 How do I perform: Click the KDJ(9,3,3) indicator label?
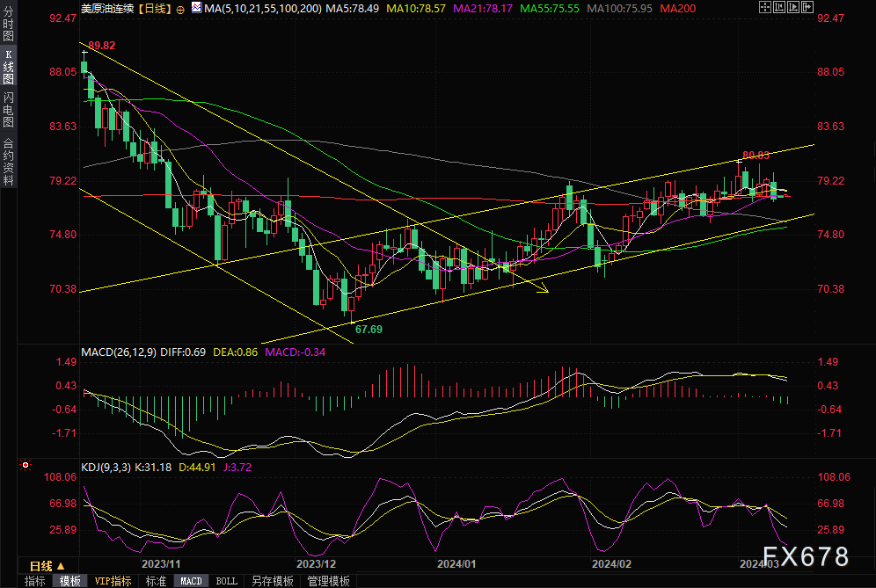[106, 468]
